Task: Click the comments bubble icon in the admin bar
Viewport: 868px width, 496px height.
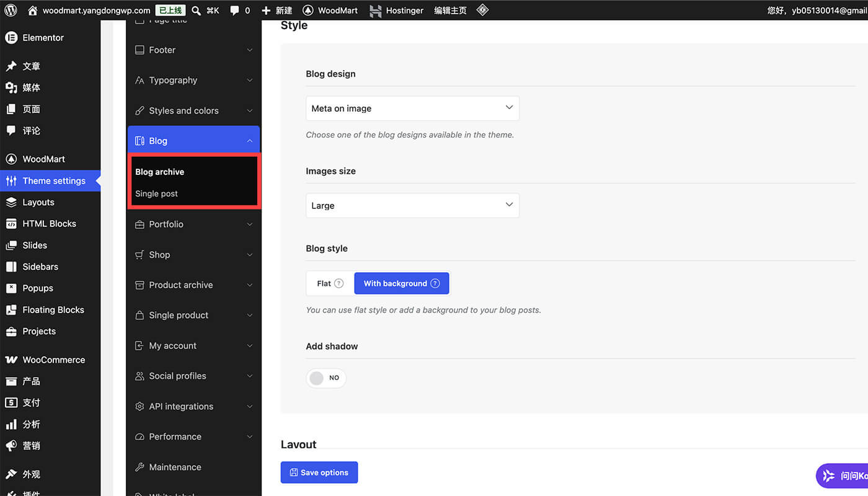Action: [234, 11]
